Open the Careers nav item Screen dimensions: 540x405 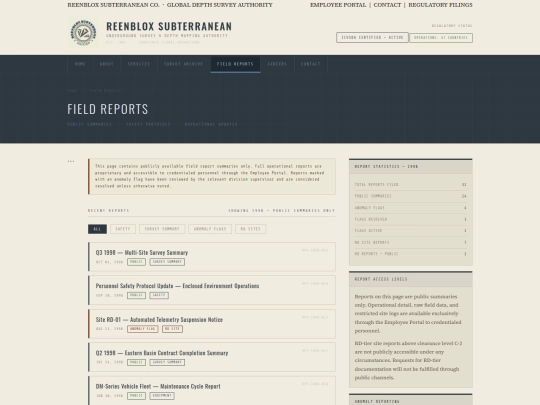pos(277,64)
